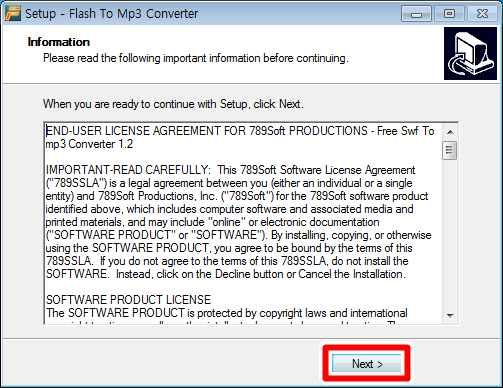
Task: Click the 'SOFTWARE PRODUCT LICENSE' heading text
Action: click(128, 300)
